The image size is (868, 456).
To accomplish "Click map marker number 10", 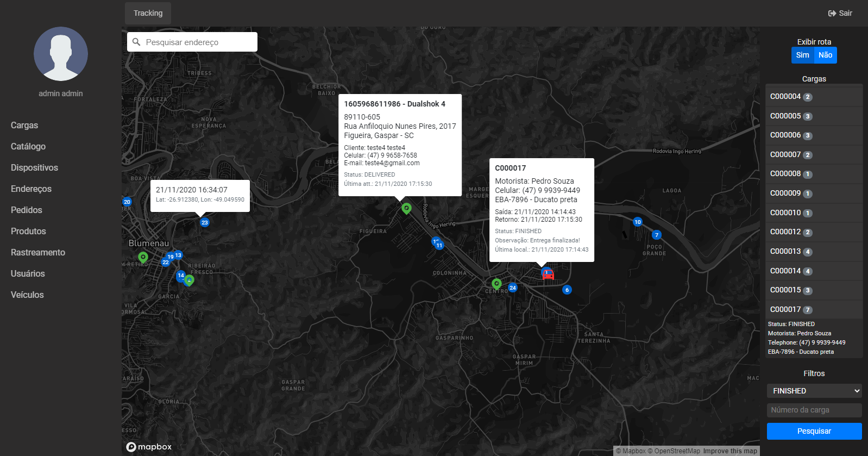I will 638,222.
